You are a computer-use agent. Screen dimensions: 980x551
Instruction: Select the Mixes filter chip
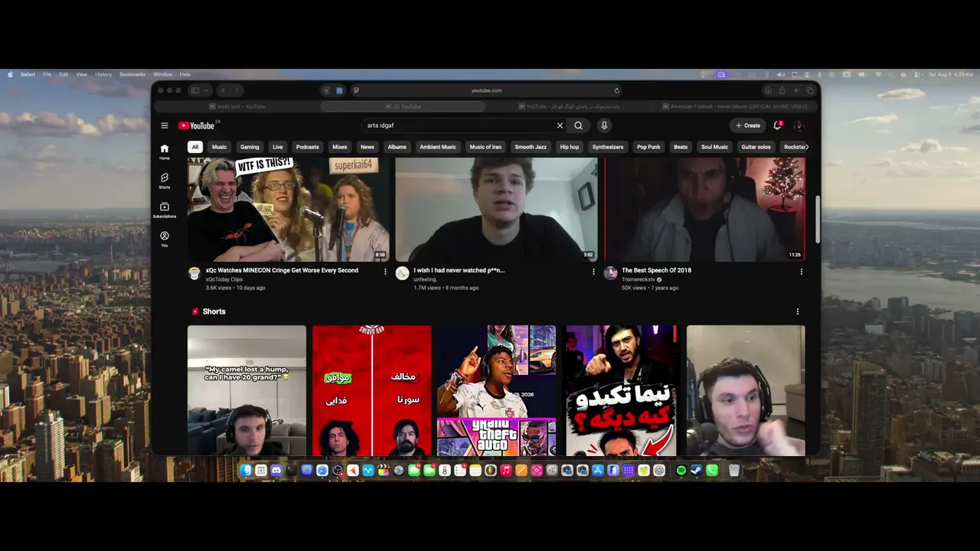click(340, 147)
